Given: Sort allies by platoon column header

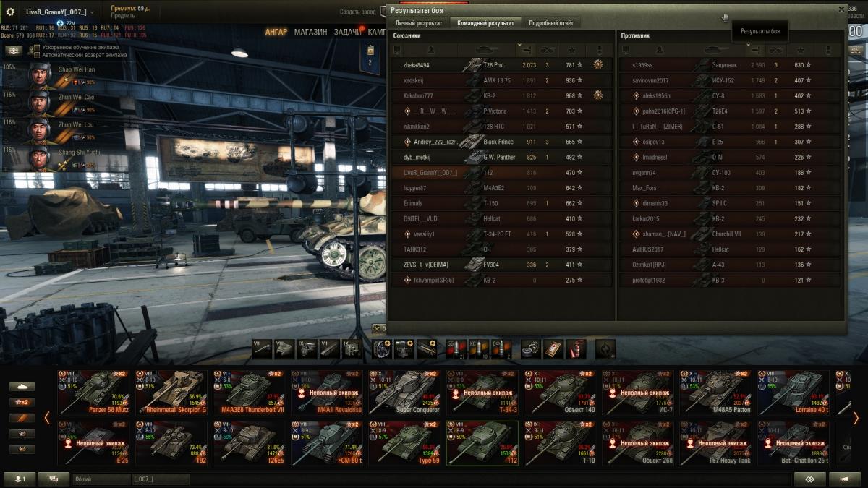Looking at the screenshot, I should tap(397, 50).
